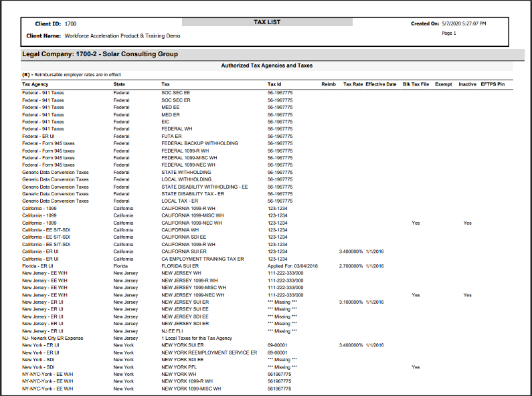The height and width of the screenshot is (396, 532).
Task: Select the Exempt column header
Action: [444, 85]
